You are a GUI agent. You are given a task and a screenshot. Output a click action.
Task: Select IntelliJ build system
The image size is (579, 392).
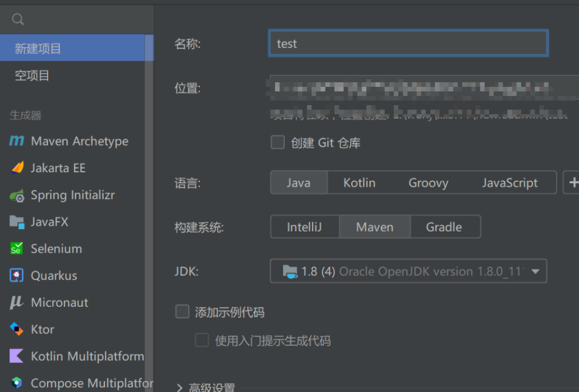(x=305, y=227)
